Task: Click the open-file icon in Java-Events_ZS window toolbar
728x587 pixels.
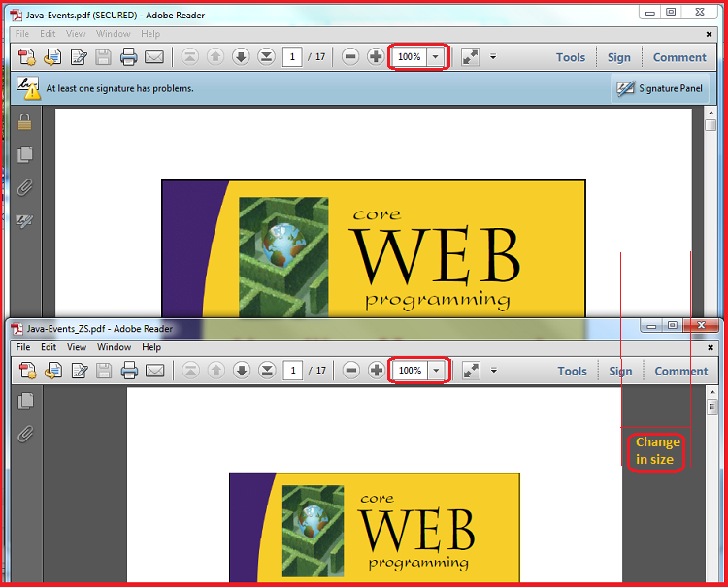Action: click(x=53, y=371)
